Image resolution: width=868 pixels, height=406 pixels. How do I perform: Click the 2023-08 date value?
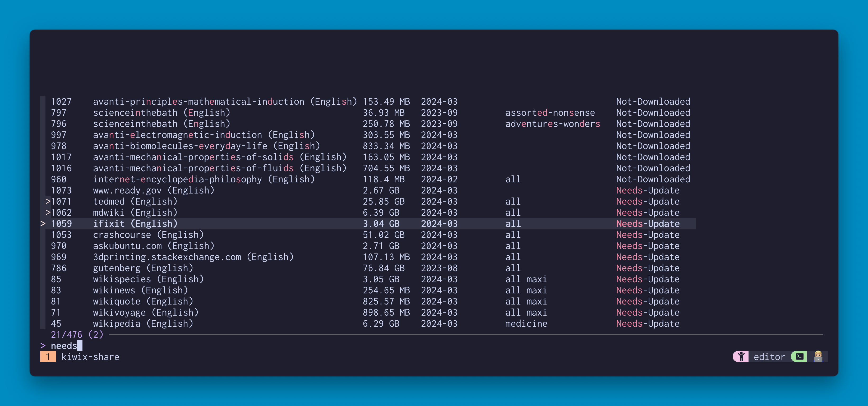(439, 268)
